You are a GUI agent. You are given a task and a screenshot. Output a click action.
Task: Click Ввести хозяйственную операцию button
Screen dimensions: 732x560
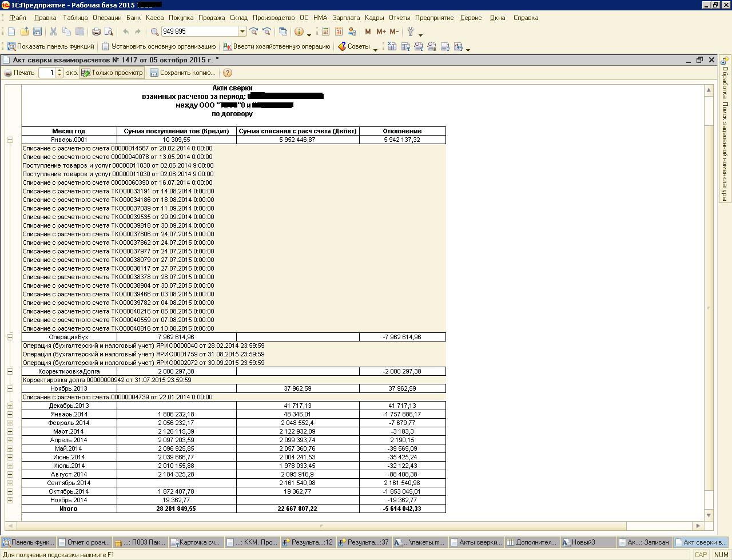tap(277, 46)
